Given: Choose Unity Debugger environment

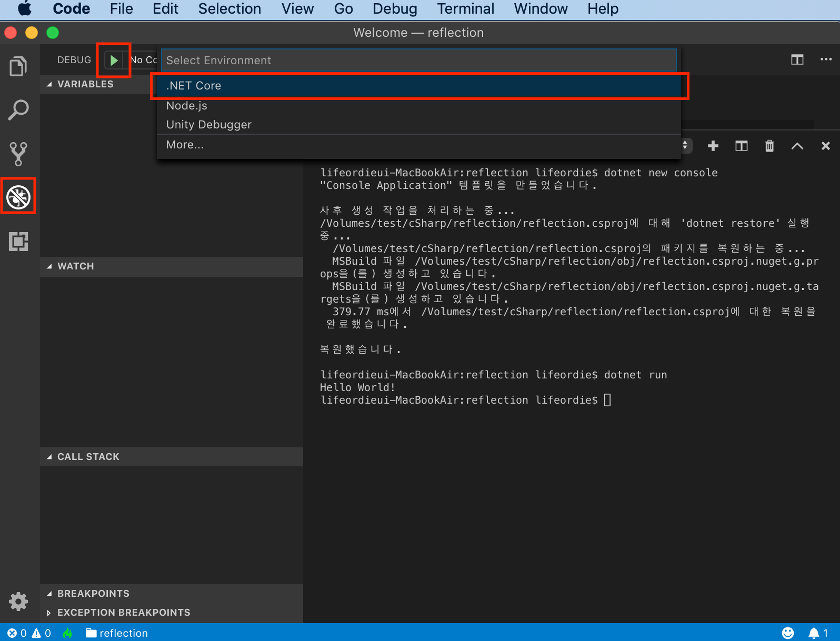Looking at the screenshot, I should (419, 125).
